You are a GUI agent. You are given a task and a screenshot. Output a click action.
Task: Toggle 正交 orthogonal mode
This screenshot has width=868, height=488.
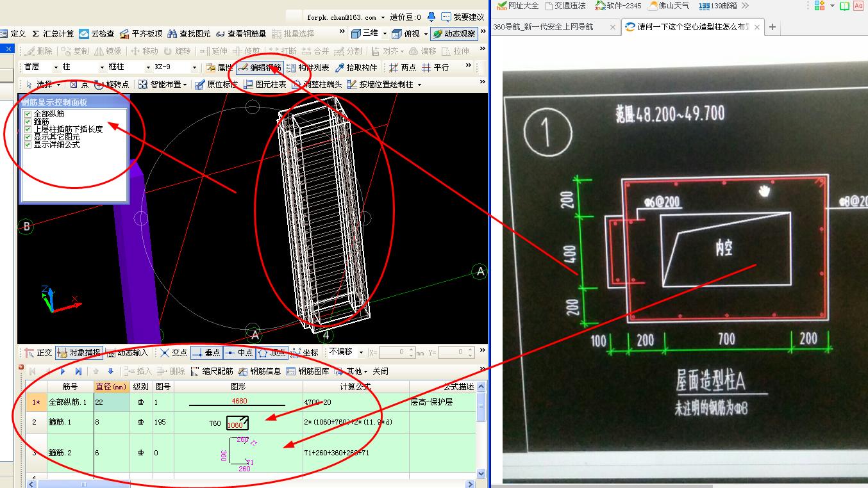coord(38,352)
